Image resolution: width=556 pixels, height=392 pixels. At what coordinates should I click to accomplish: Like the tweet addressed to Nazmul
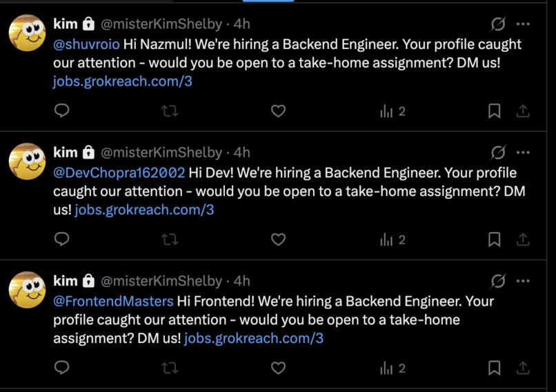[279, 111]
